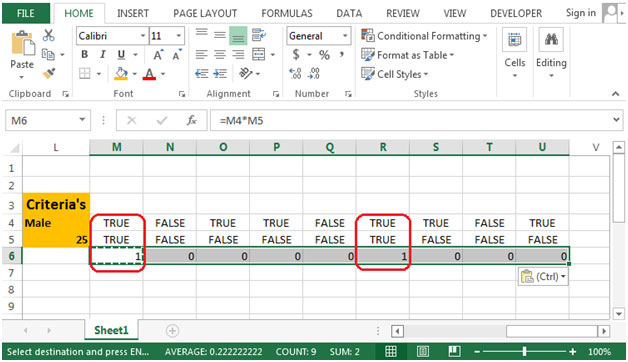The width and height of the screenshot is (628, 362).
Task: Apply the Merge & Center icon
Action: (258, 54)
